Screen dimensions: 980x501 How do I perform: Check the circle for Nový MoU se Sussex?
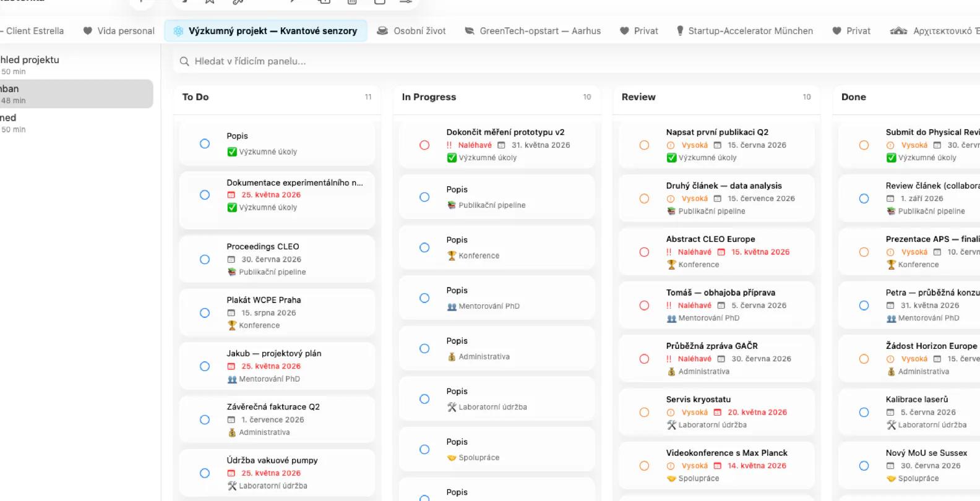(864, 466)
